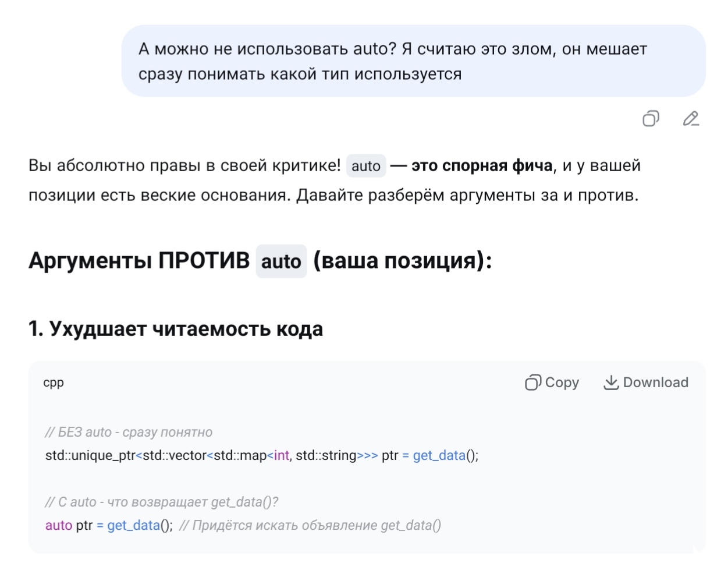Click std::unique_ptr in the code
This screenshot has width=728, height=563.
click(x=90, y=455)
